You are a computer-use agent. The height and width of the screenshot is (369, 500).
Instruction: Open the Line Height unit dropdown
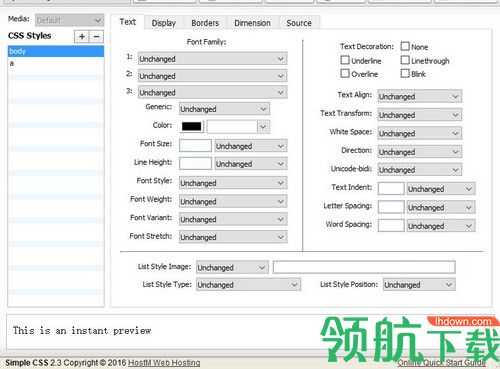pos(251,164)
